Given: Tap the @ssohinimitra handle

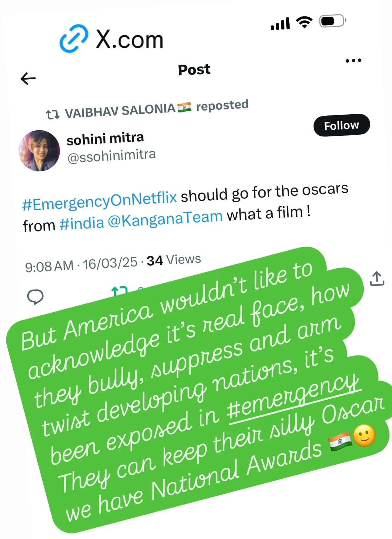Looking at the screenshot, I should (x=112, y=156).
